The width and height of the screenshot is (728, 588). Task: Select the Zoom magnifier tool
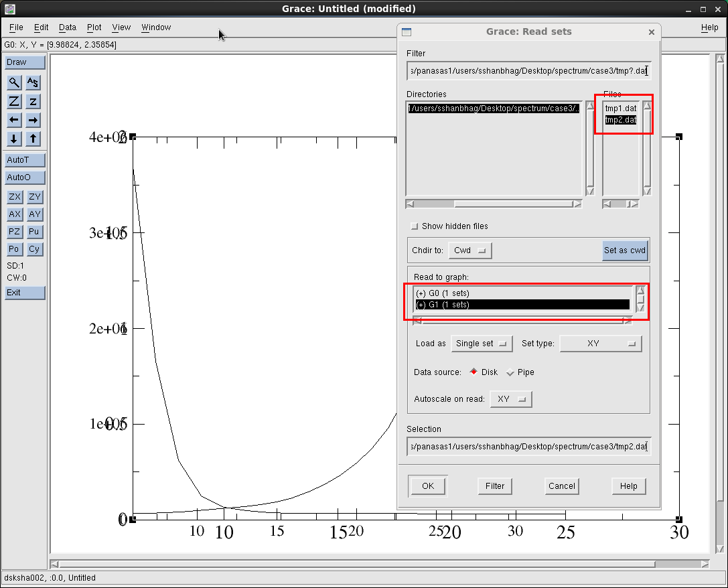14,82
